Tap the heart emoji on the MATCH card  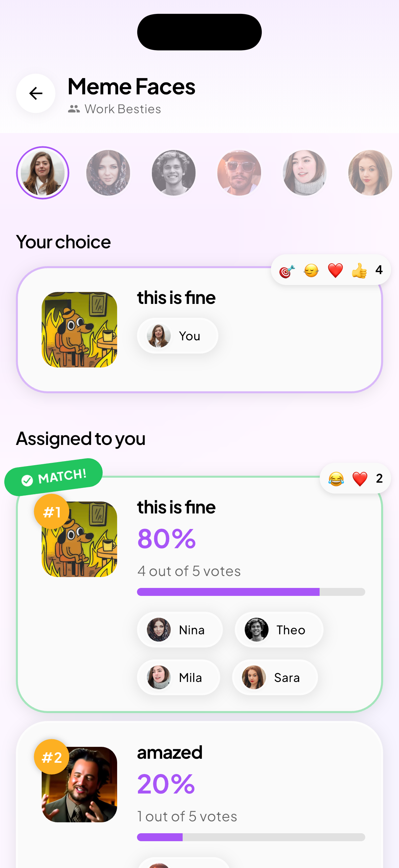click(x=360, y=478)
